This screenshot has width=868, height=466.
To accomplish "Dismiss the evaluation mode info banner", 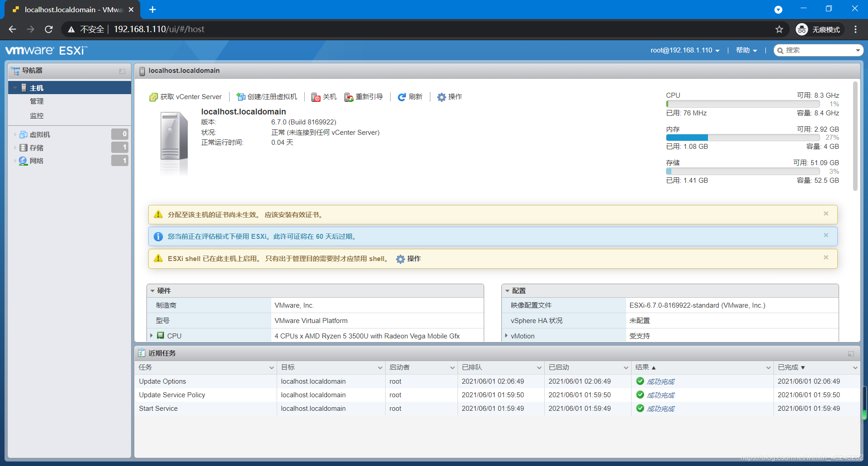I will tap(826, 235).
